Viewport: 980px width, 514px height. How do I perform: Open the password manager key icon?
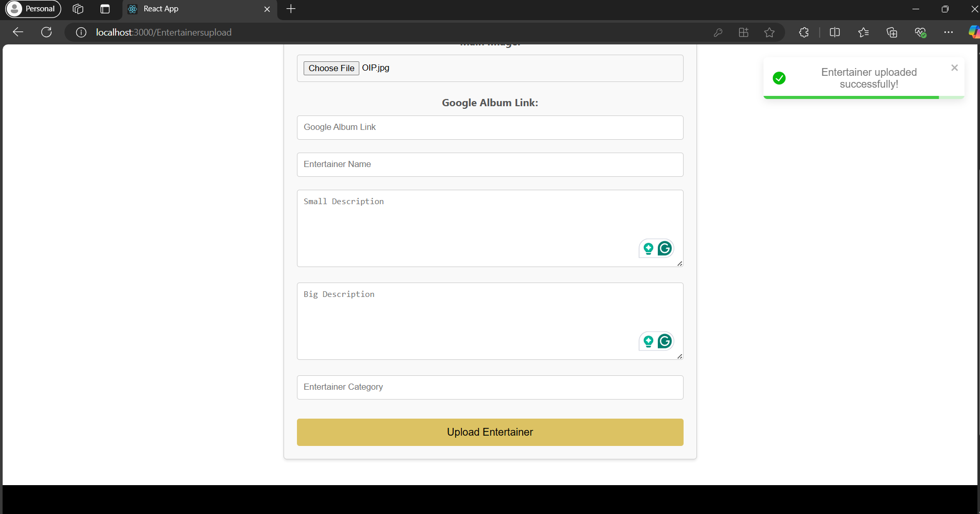pyautogui.click(x=718, y=32)
